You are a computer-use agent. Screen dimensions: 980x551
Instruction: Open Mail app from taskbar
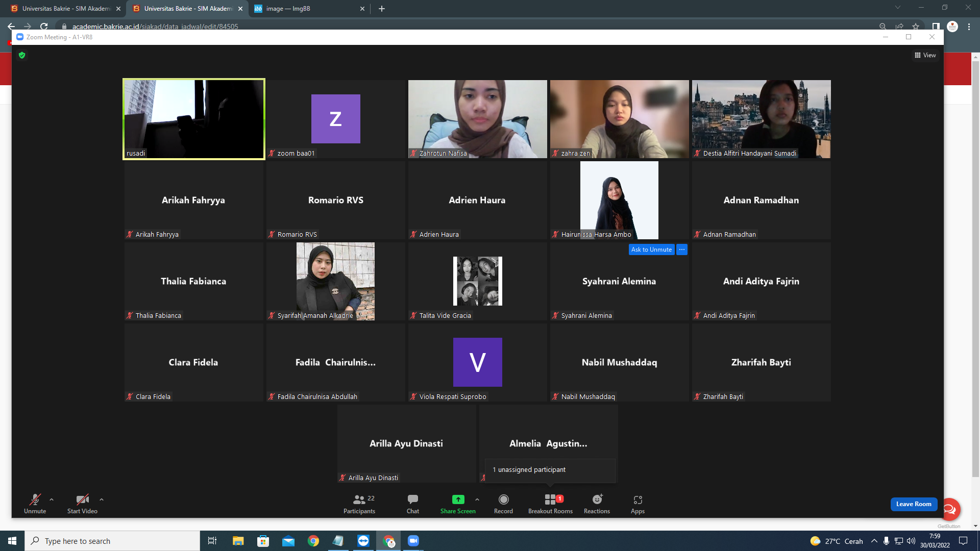tap(288, 541)
